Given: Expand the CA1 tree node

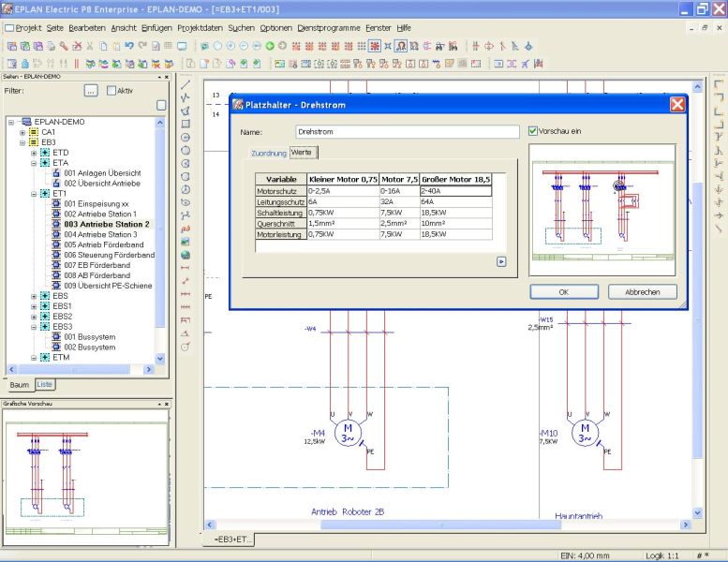Looking at the screenshot, I should click(x=22, y=132).
